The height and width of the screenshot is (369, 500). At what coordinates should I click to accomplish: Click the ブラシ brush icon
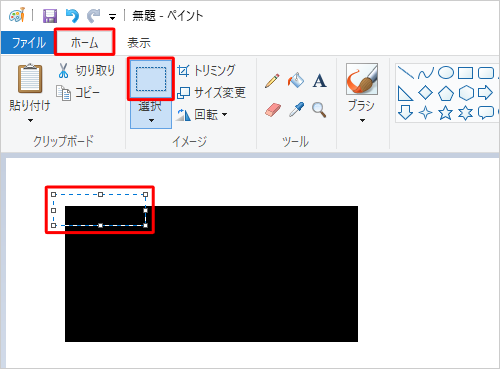(x=362, y=79)
